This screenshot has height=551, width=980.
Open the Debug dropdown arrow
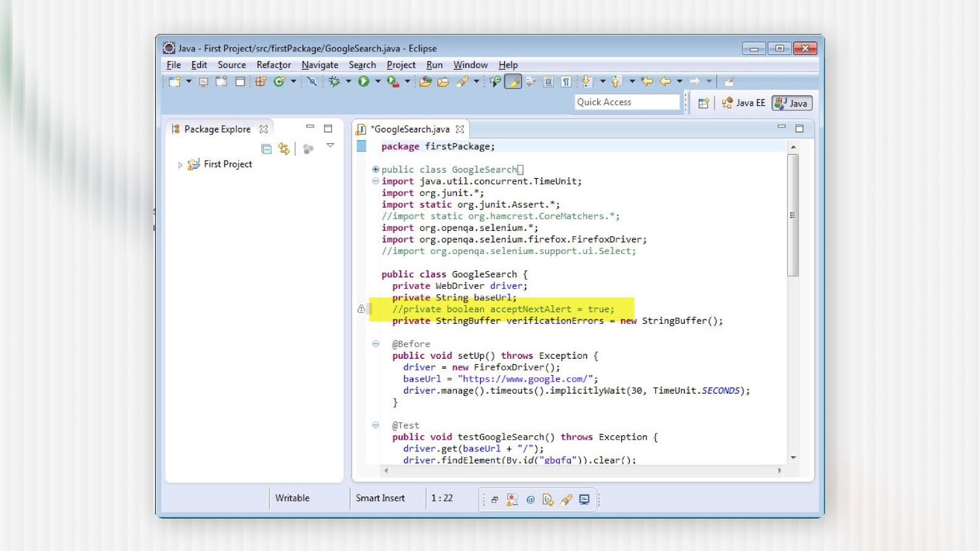tap(349, 81)
